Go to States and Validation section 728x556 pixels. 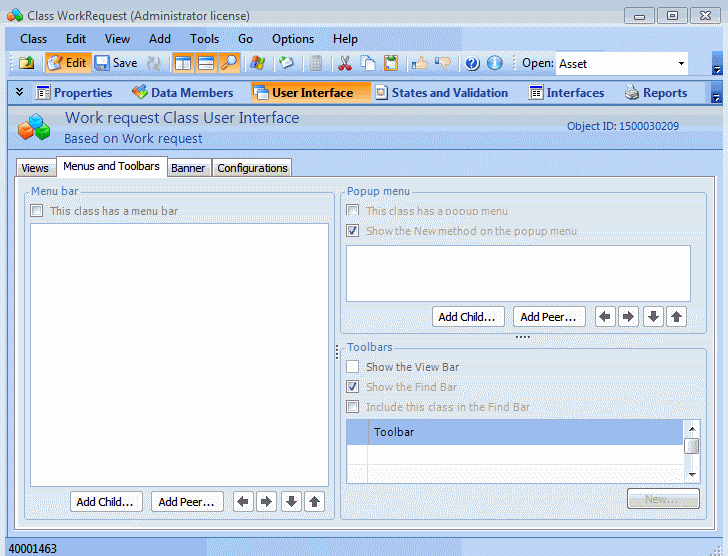[x=442, y=93]
